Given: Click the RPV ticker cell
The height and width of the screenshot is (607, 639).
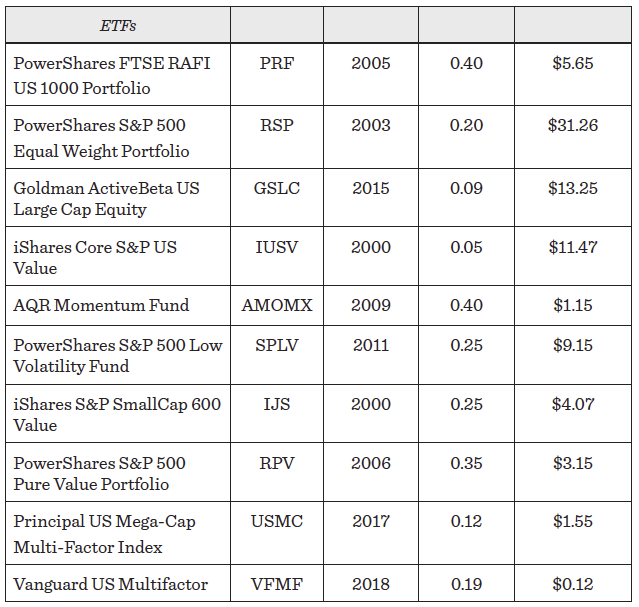Looking at the screenshot, I should [x=277, y=463].
